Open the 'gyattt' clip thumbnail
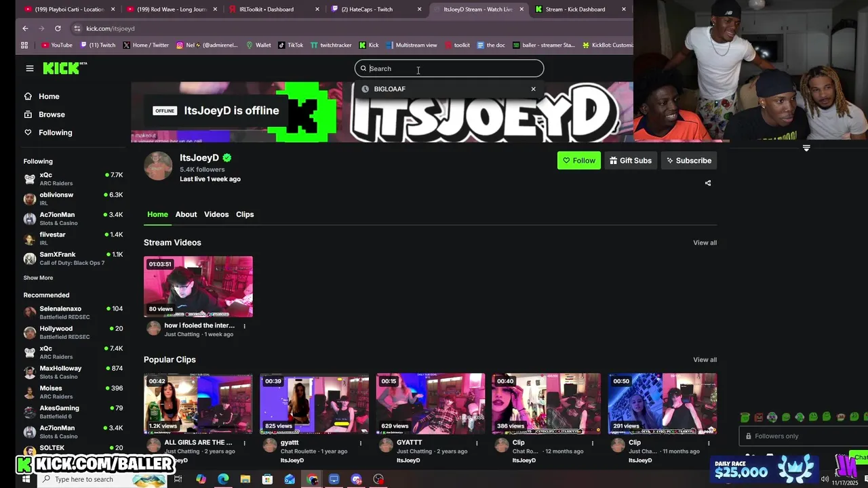The width and height of the screenshot is (868, 488). [314, 403]
